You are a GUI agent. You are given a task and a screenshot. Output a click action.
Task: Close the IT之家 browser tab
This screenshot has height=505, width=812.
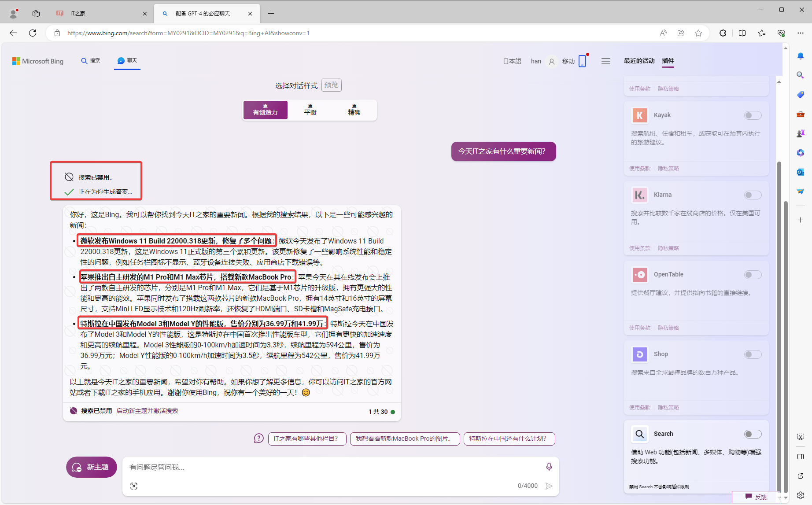pos(145,14)
